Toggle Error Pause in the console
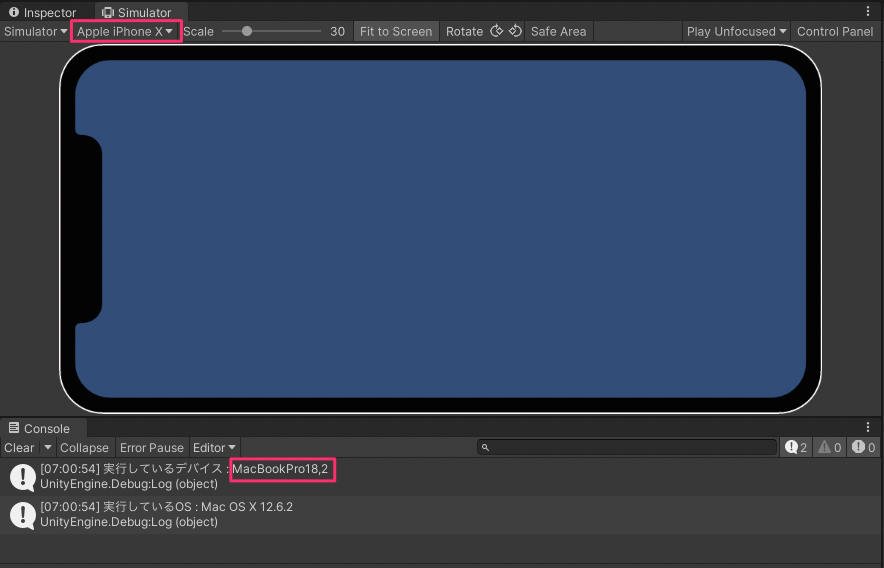The width and height of the screenshot is (884, 568). coord(152,448)
